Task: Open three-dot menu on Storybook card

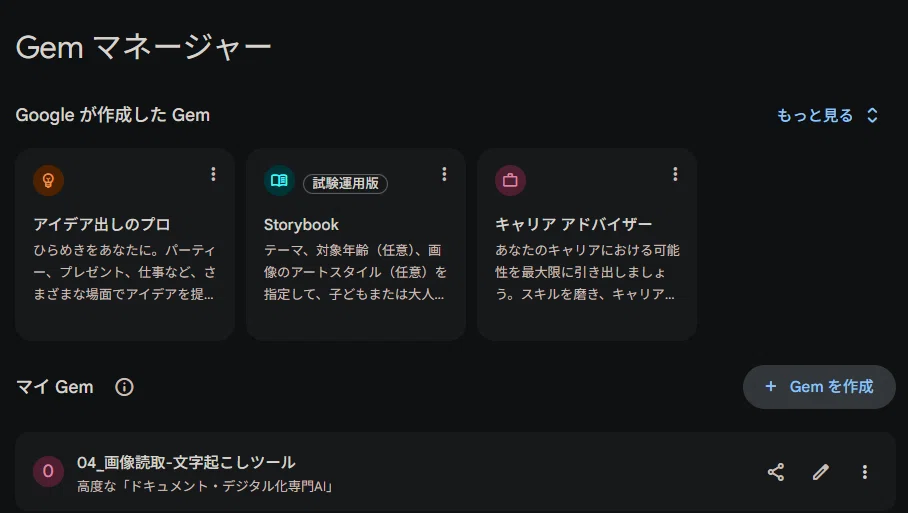Action: coord(444,174)
